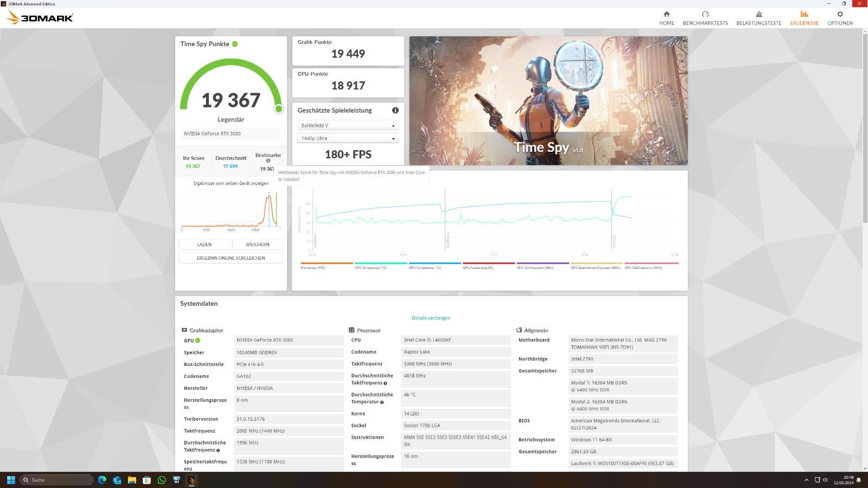Toggle the Framerate (FPS) chart legend

click(x=327, y=266)
